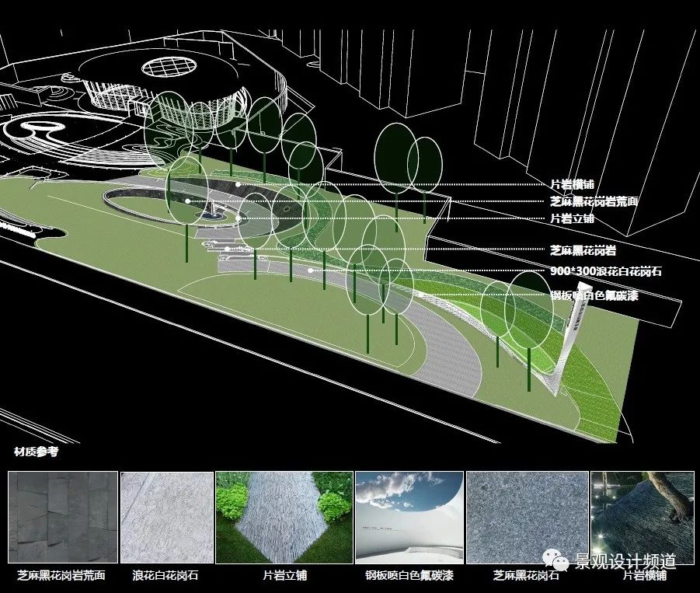
Task: Open the 芝麻黑花岗岩荒面 material thumbnail
Action: click(63, 517)
